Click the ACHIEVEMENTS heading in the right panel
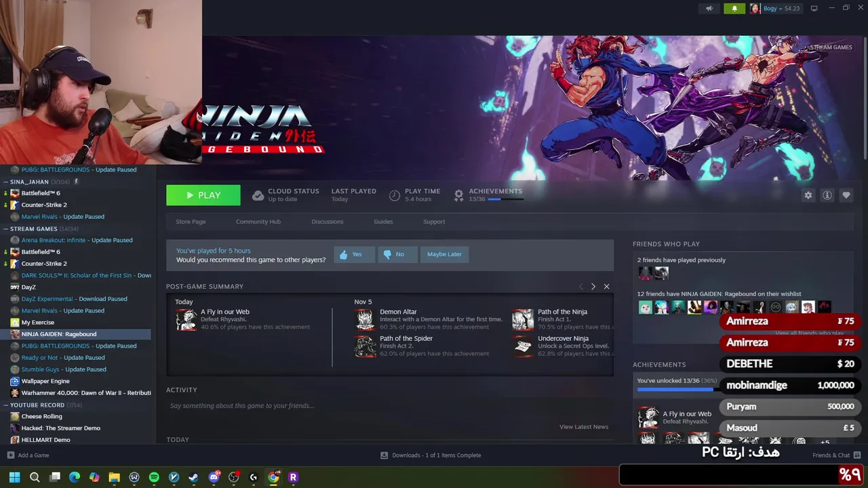The height and width of the screenshot is (488, 868). pyautogui.click(x=659, y=365)
